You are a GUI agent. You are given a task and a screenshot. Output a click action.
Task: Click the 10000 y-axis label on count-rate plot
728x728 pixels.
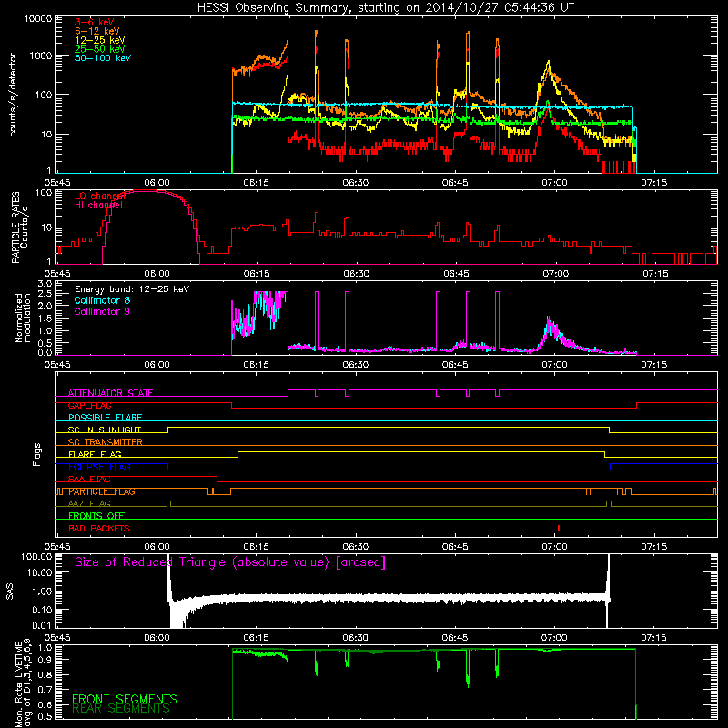(x=38, y=19)
